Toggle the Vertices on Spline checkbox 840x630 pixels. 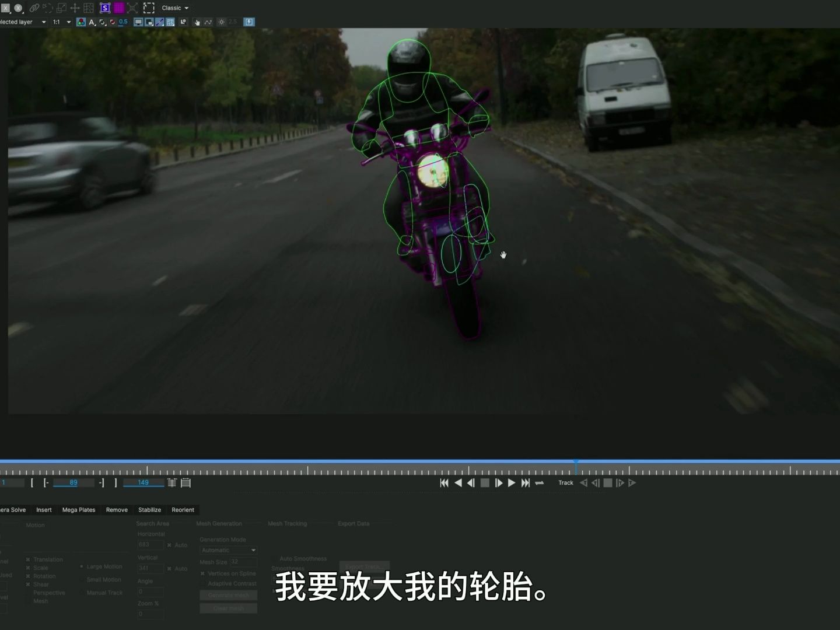[x=202, y=573]
